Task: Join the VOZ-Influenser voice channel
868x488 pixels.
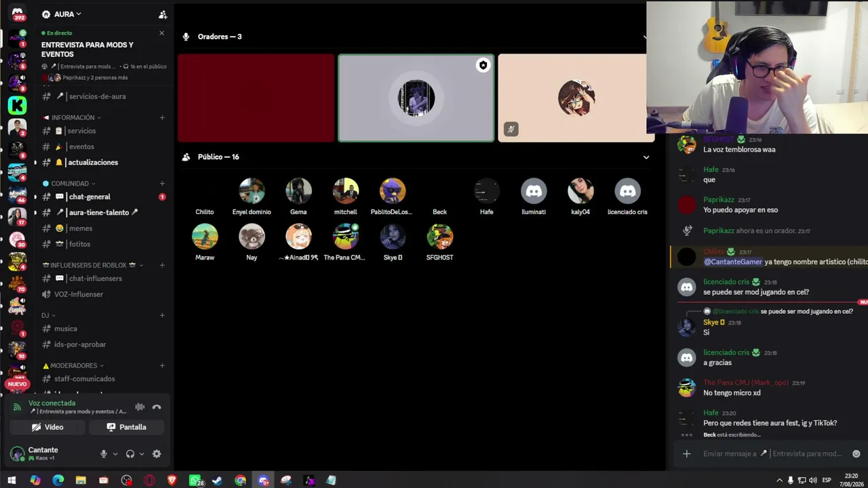Action: (x=102, y=294)
